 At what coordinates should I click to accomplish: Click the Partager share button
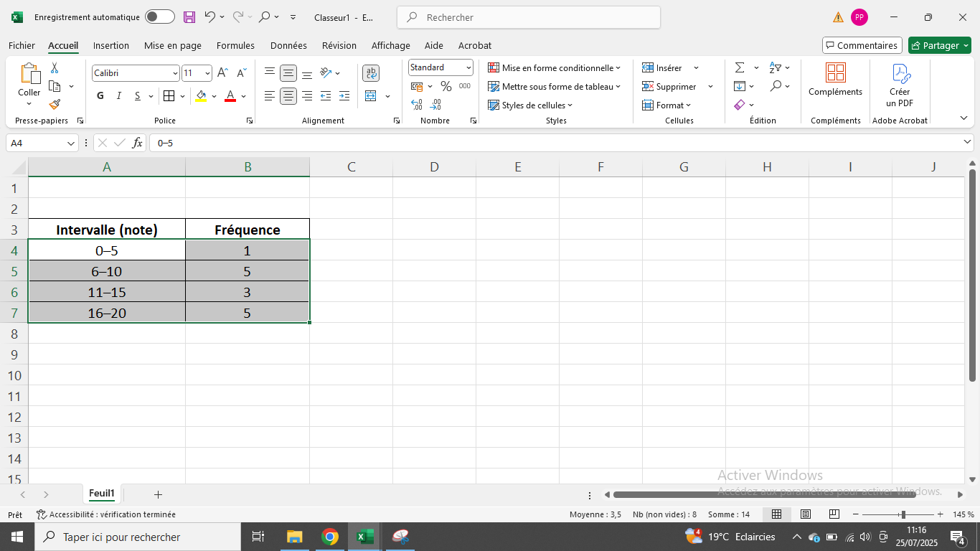939,45
